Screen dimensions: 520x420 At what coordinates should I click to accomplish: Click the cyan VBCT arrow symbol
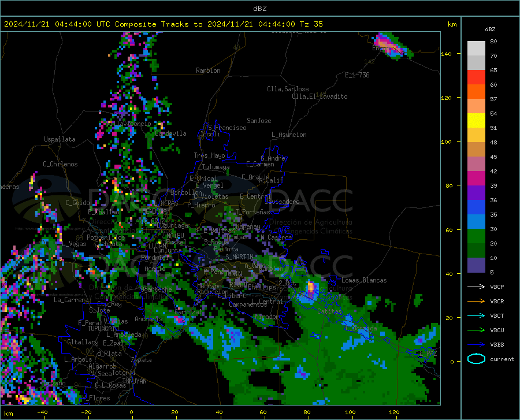(476, 315)
